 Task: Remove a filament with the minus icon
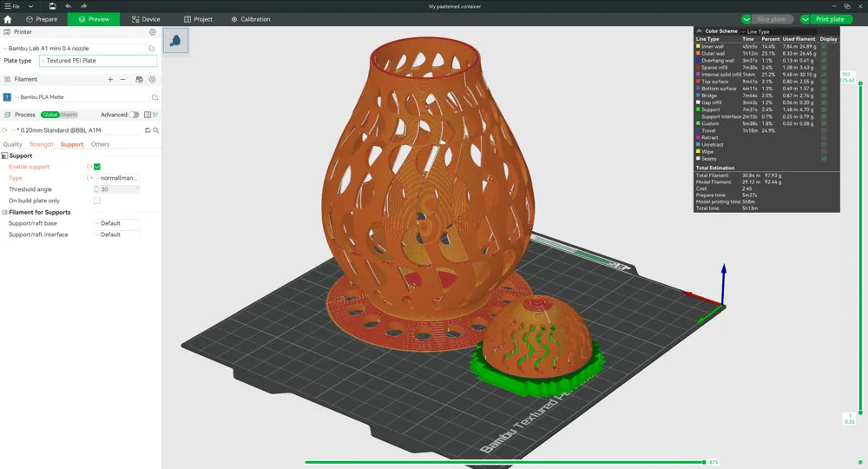[123, 80]
